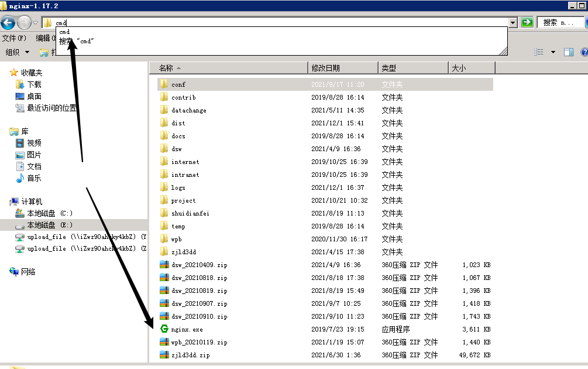Select 收藏夹 in the navigation pane

(x=26, y=73)
